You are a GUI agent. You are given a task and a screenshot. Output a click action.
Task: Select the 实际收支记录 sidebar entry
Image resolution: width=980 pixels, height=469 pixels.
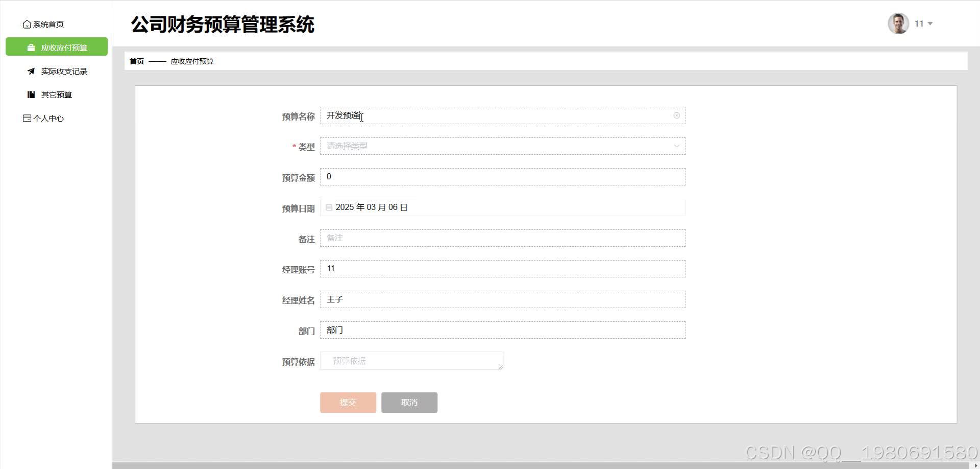click(x=64, y=71)
